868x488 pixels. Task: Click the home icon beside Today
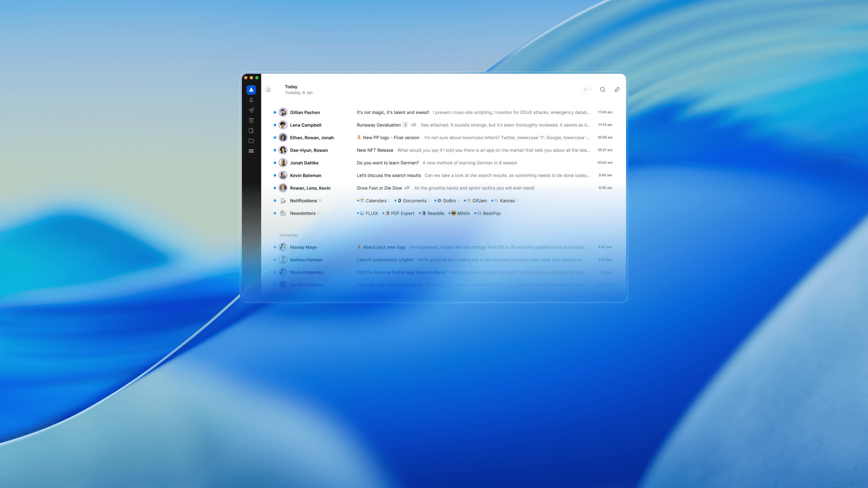coord(269,90)
